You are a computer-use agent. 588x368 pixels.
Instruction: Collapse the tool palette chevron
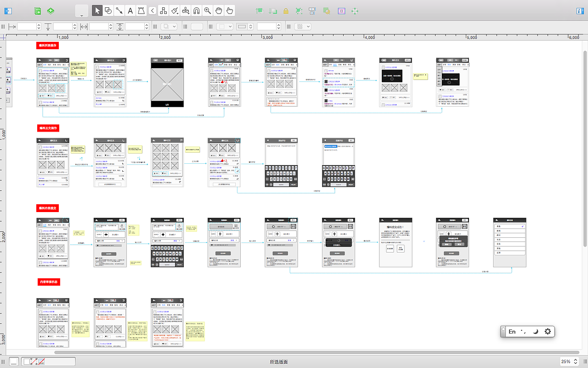(153, 11)
